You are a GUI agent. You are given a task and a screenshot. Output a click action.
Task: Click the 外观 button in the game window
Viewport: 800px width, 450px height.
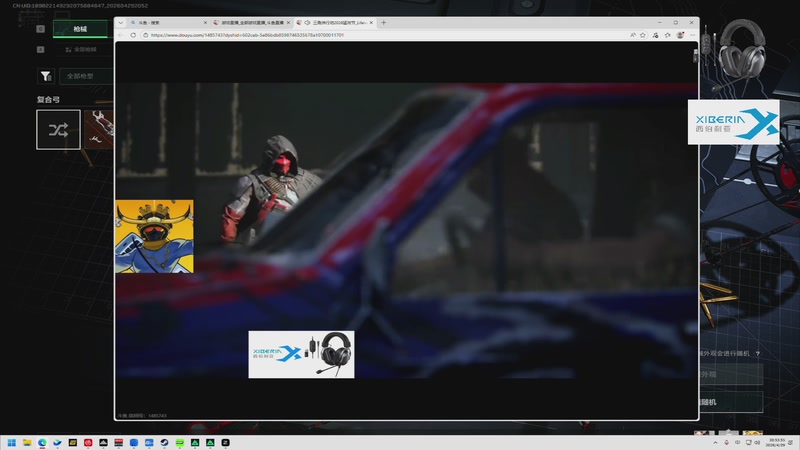pos(732,374)
